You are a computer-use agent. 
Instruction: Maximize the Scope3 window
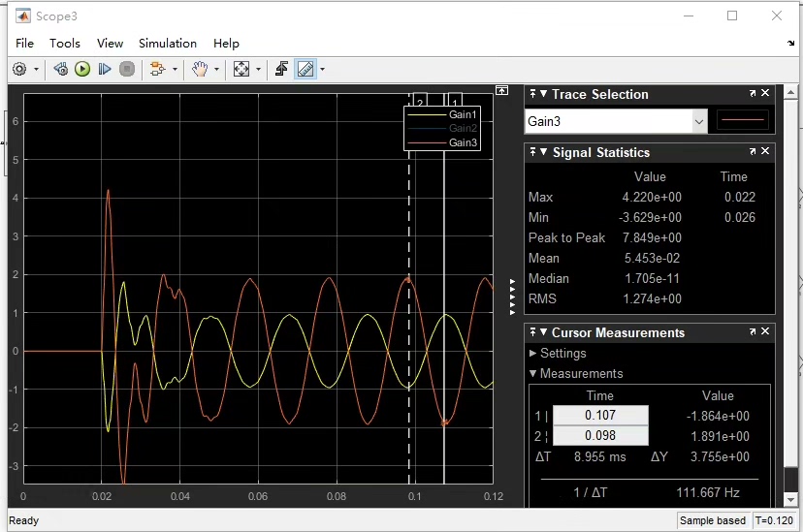732,16
